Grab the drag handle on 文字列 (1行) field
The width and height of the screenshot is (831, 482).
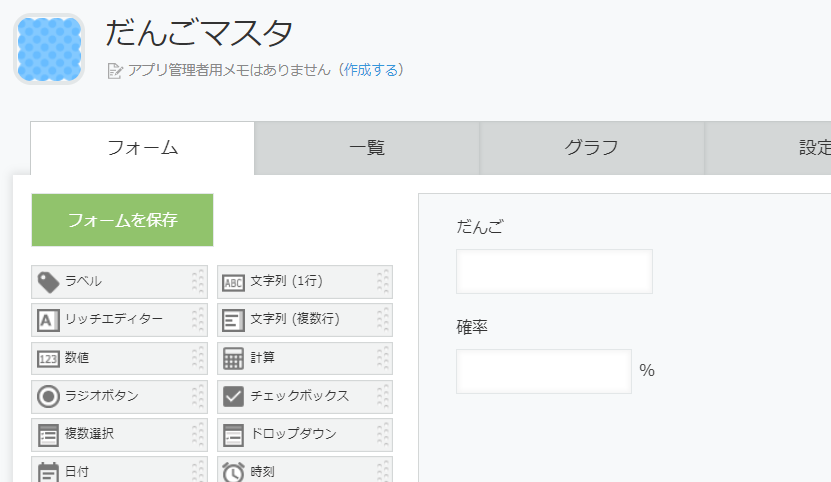click(383, 282)
